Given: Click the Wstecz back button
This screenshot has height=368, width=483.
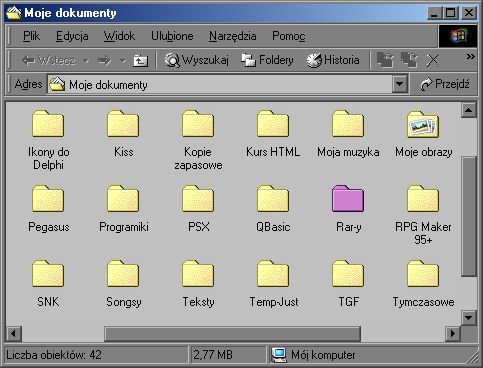Looking at the screenshot, I should point(49,61).
